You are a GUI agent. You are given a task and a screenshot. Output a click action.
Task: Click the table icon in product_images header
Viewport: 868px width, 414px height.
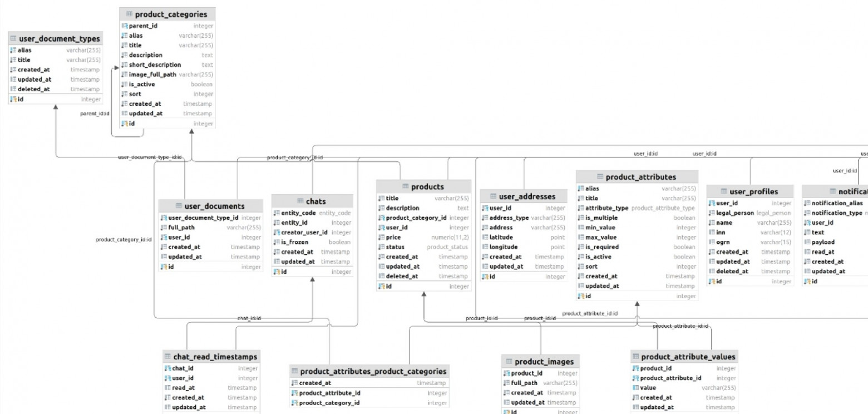509,362
